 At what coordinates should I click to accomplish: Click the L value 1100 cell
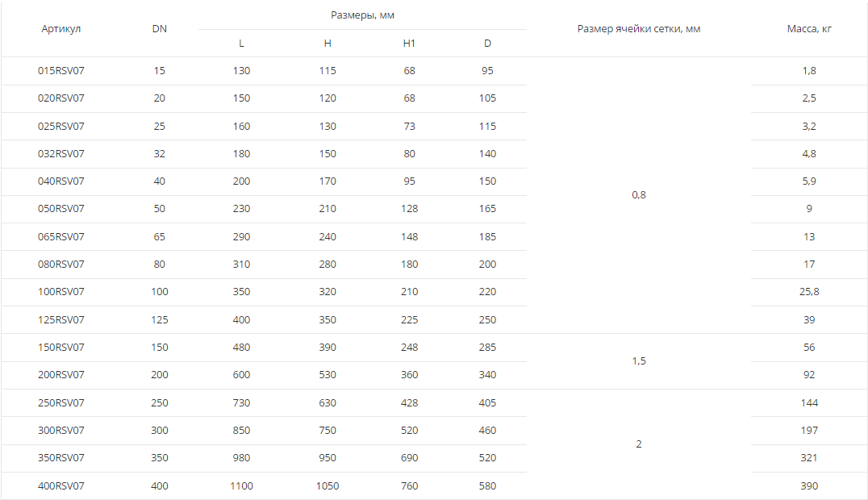click(x=241, y=486)
